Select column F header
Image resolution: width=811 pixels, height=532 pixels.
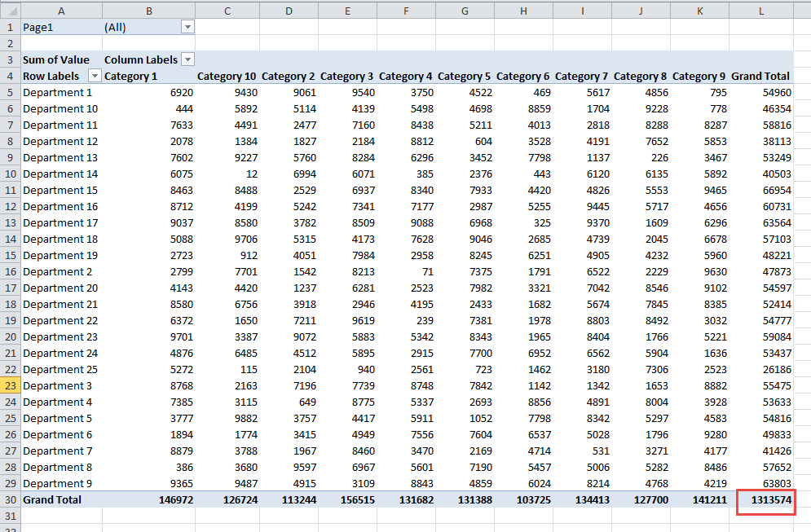click(406, 11)
